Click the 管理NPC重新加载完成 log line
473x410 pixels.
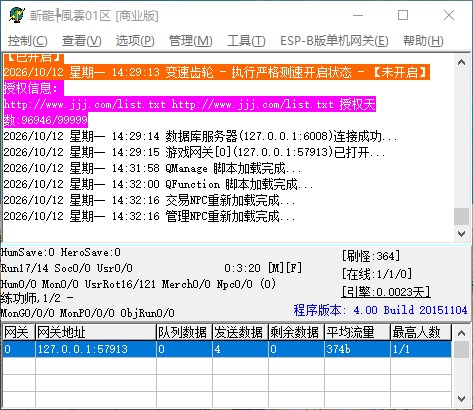pyautogui.click(x=149, y=216)
